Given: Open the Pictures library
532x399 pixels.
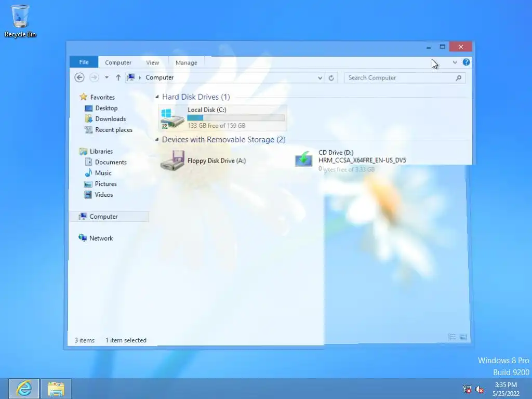Looking at the screenshot, I should coord(105,184).
